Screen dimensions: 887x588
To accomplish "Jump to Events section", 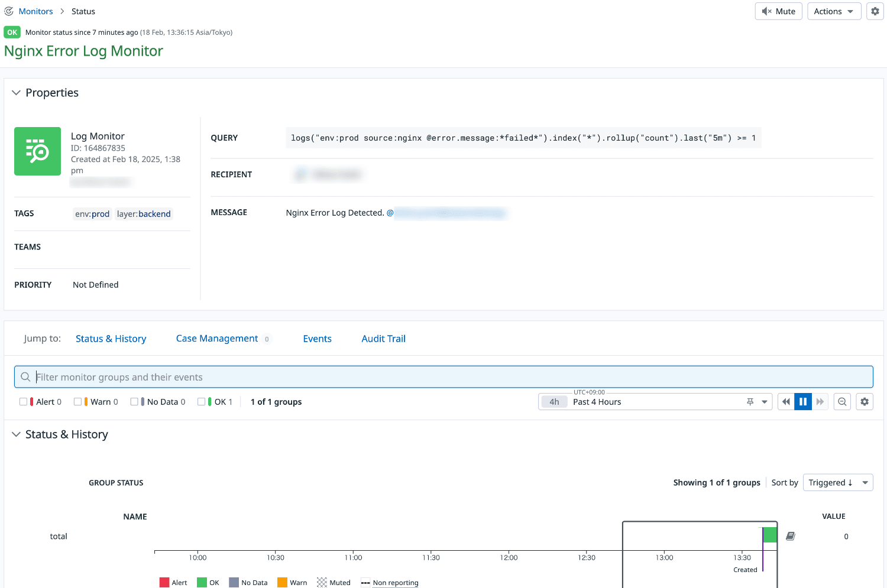I will coord(317,339).
